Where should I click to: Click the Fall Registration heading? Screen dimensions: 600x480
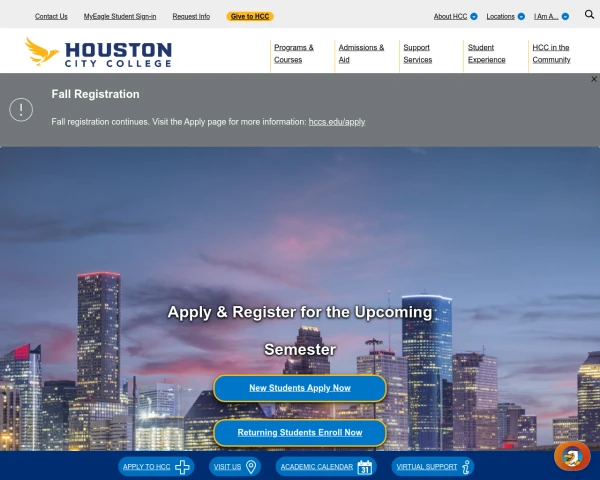pyautogui.click(x=95, y=94)
